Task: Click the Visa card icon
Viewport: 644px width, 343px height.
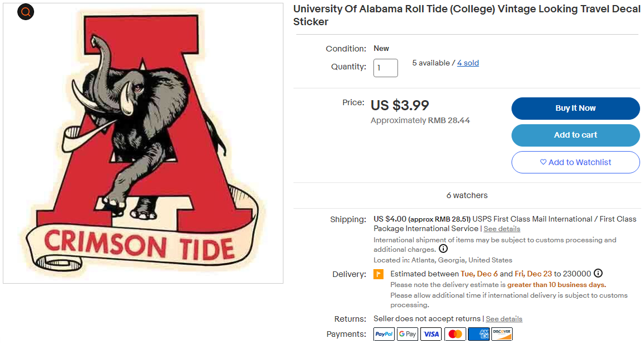Action: (x=431, y=334)
